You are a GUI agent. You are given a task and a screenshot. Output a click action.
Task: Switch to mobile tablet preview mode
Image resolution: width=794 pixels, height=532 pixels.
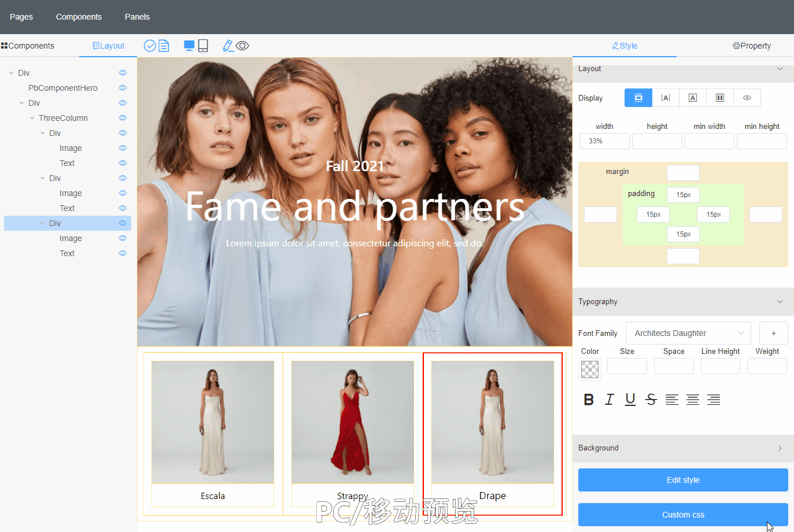[x=203, y=46]
